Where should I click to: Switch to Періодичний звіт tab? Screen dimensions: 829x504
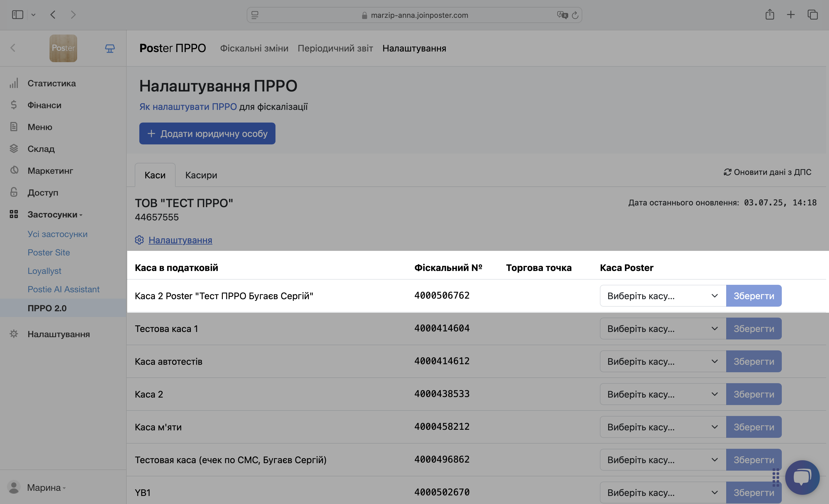335,48
